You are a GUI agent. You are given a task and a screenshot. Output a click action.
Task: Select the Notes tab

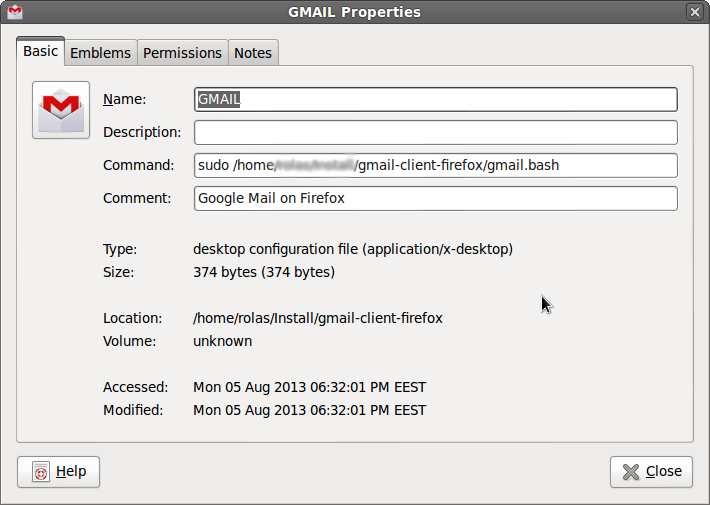click(253, 53)
